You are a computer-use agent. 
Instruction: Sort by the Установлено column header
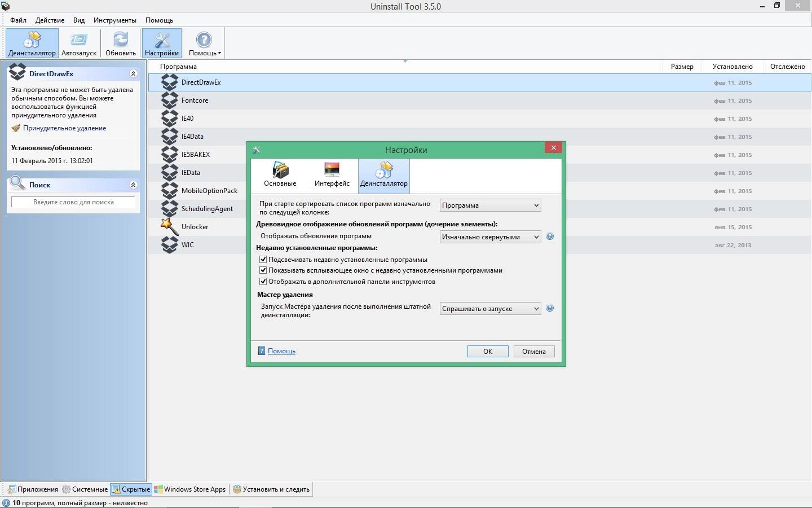click(x=732, y=67)
